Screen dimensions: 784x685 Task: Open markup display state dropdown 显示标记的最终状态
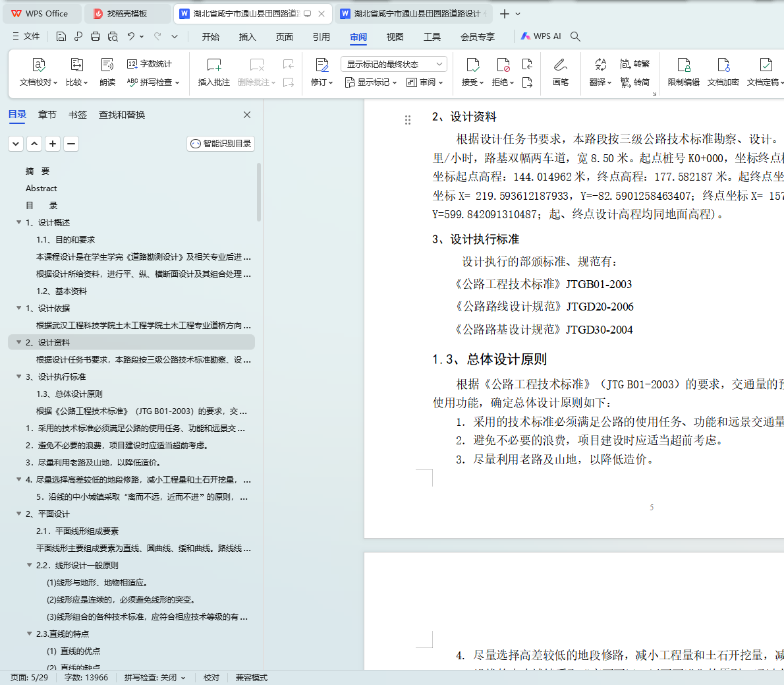pyautogui.click(x=394, y=64)
